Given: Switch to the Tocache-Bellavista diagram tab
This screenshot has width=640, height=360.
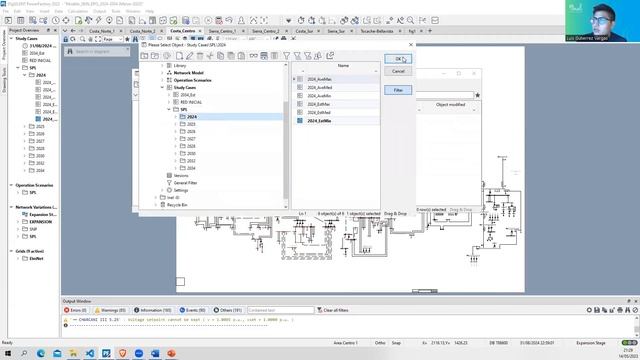Looking at the screenshot, I should 377,31.
